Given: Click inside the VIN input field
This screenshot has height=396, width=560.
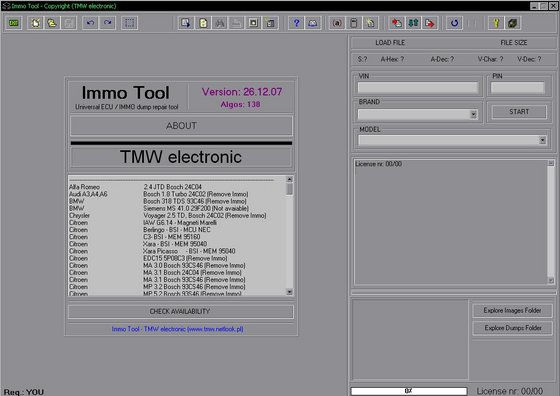Looking at the screenshot, I should (418, 87).
